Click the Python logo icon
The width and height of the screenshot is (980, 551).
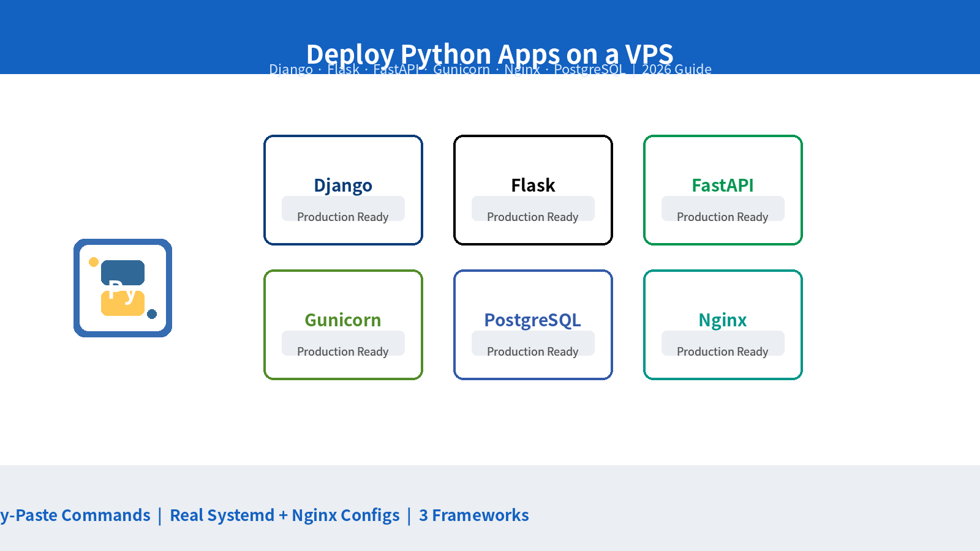(123, 288)
